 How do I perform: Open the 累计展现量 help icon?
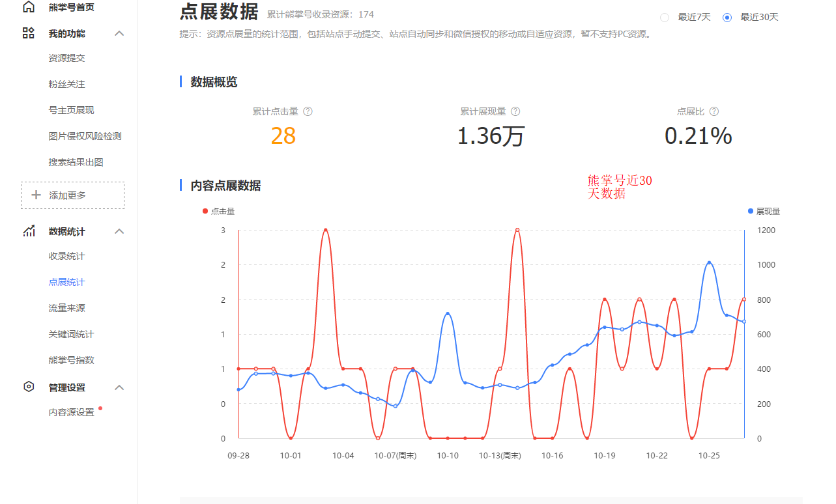(x=515, y=111)
